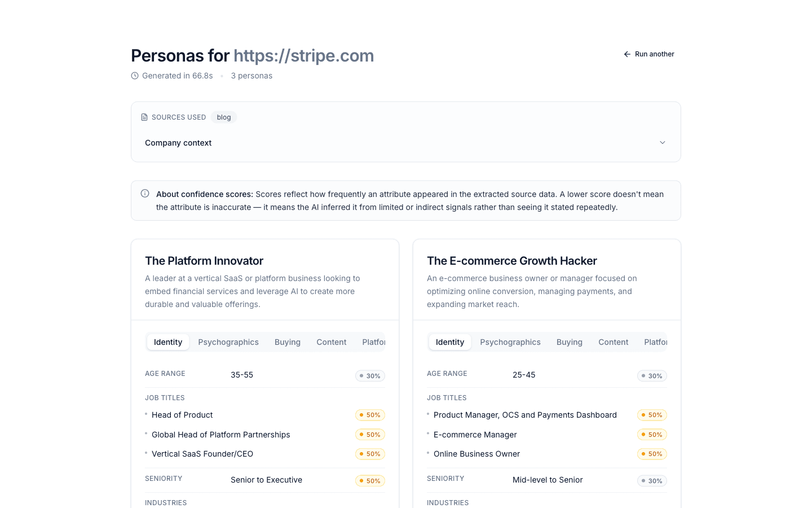Click the clock icon beside Generated in 66.8s

[x=135, y=76]
